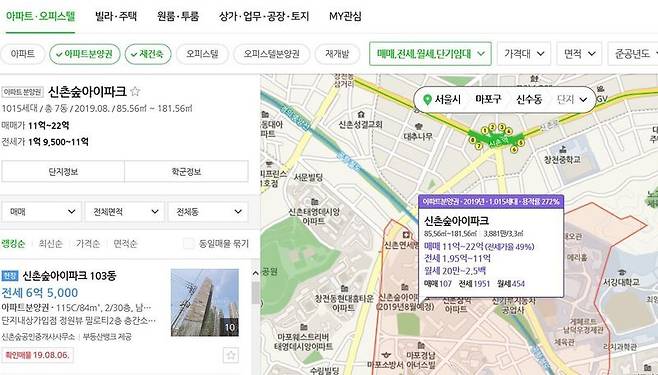The image size is (658, 375).
Task: Click the 전세 1.95억~11억 popup line
Action: (x=457, y=258)
